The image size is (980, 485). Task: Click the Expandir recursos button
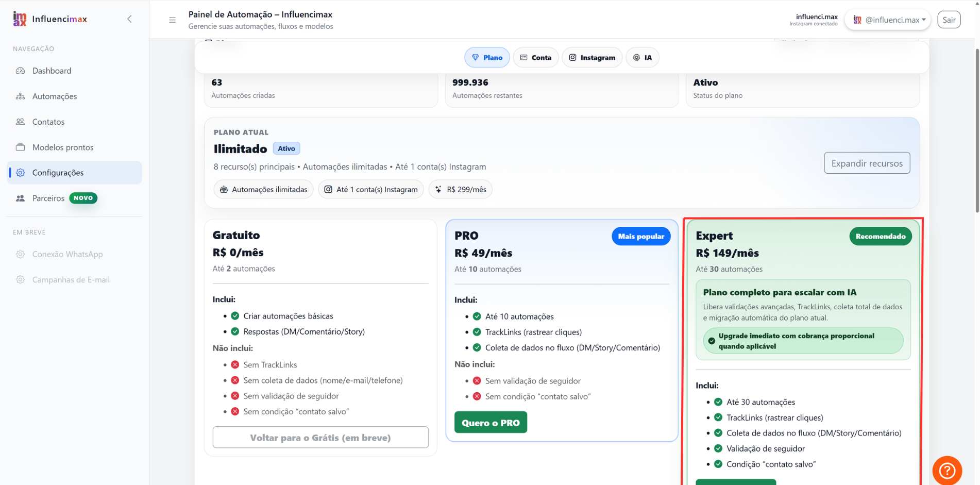pyautogui.click(x=867, y=163)
